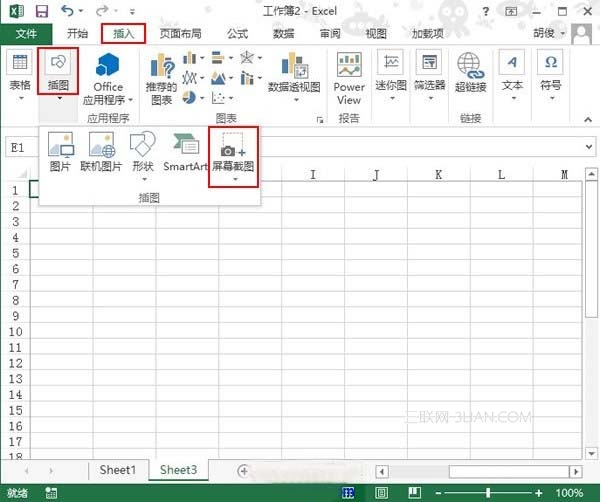Viewport: 601px width, 502px height.
Task: Select the Sheet3 worksheet tab
Action: [178, 470]
